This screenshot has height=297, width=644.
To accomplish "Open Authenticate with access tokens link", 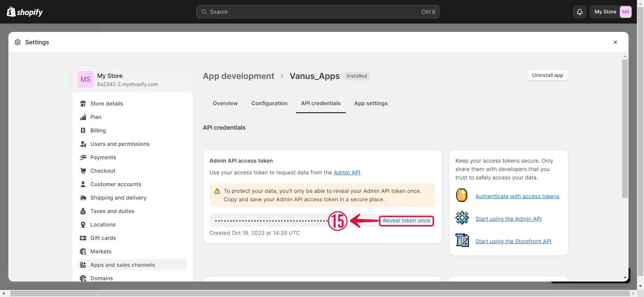I will coord(517,196).
